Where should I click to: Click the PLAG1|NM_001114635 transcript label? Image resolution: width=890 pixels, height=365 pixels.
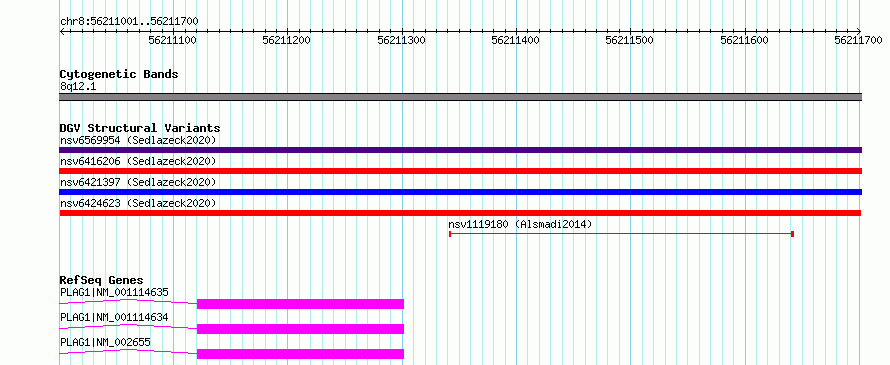(114, 292)
